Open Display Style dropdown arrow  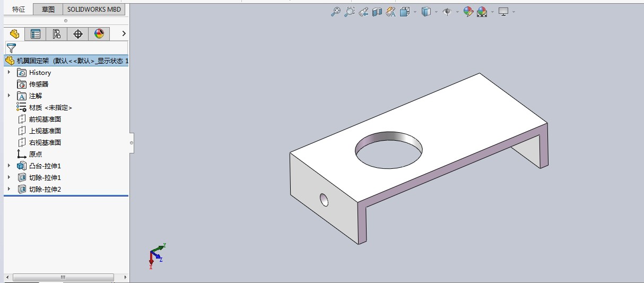[x=436, y=11]
